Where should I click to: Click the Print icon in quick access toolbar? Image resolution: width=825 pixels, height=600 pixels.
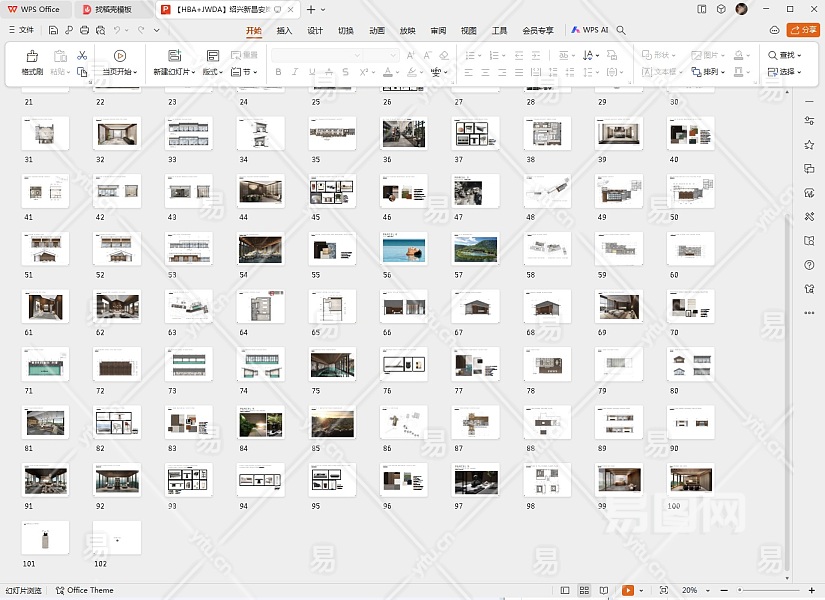(83, 31)
